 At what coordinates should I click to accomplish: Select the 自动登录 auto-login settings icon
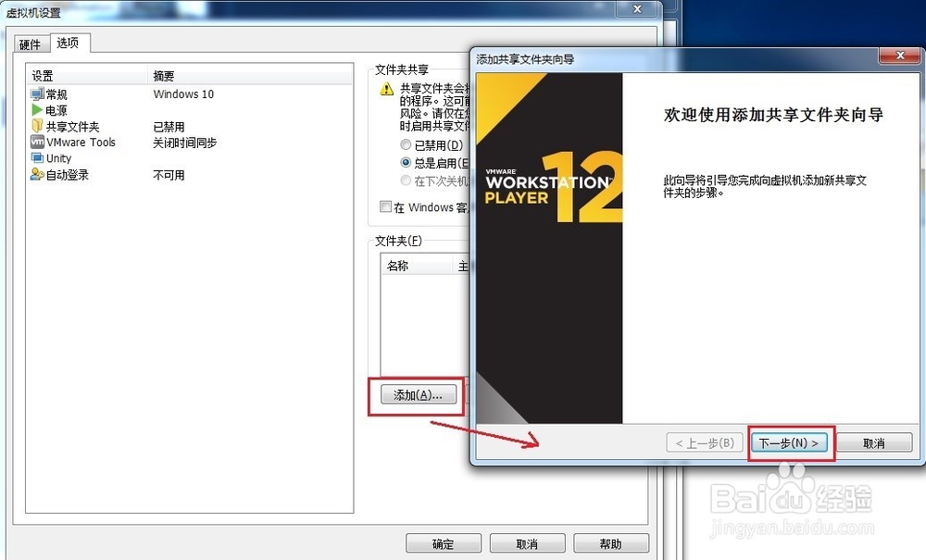click(37, 174)
